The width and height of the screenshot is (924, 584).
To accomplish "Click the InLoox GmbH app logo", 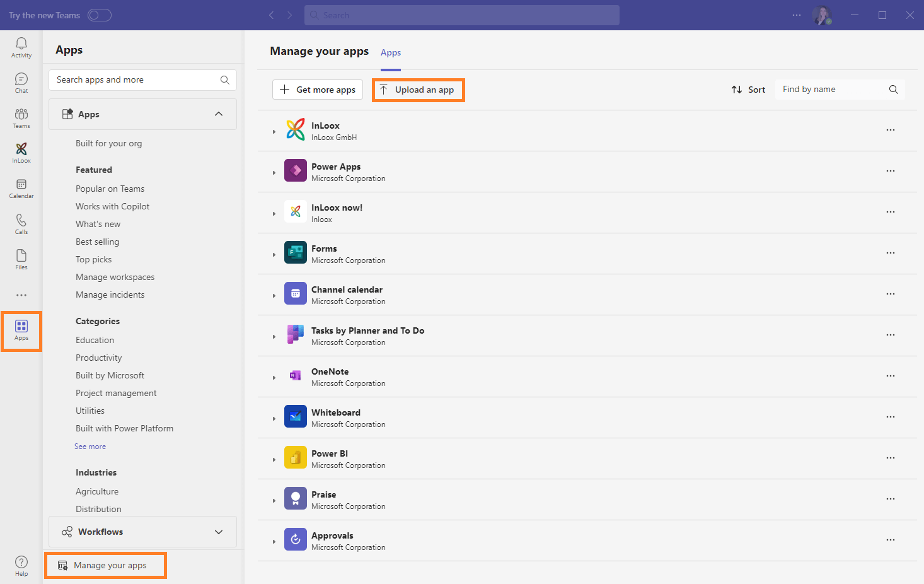I will (x=296, y=129).
